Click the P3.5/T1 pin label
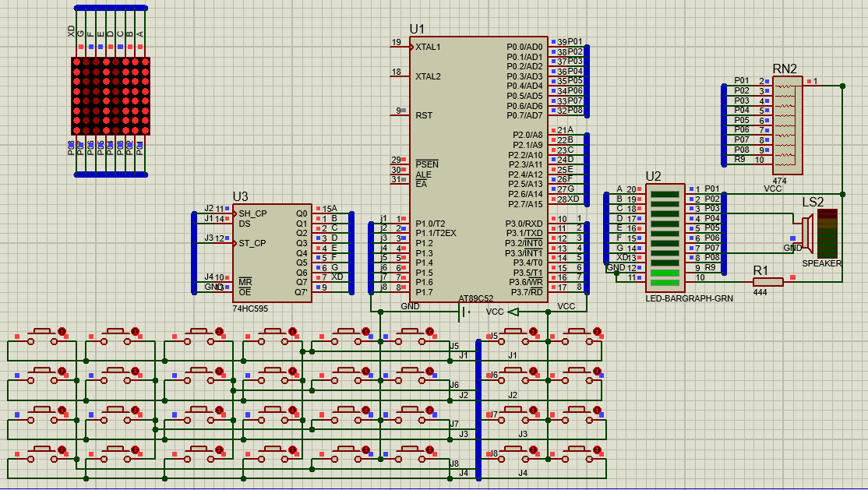Screen dimensions: 868x490 tap(528, 273)
